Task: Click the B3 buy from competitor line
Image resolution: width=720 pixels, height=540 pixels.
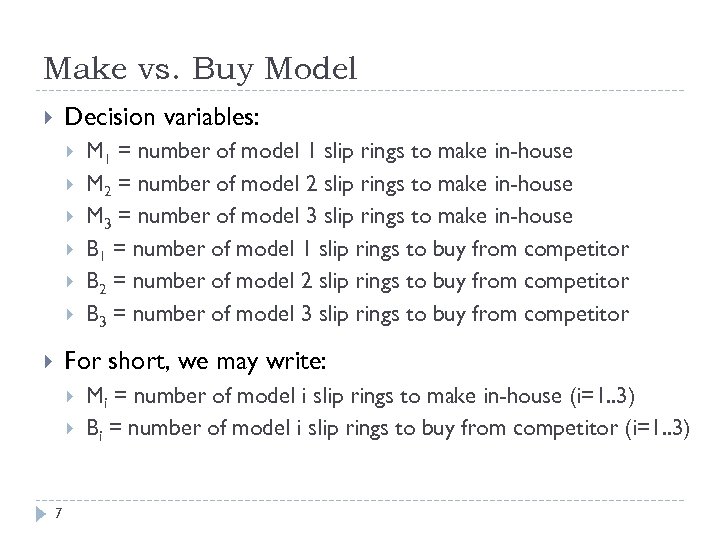Action: 358,314
